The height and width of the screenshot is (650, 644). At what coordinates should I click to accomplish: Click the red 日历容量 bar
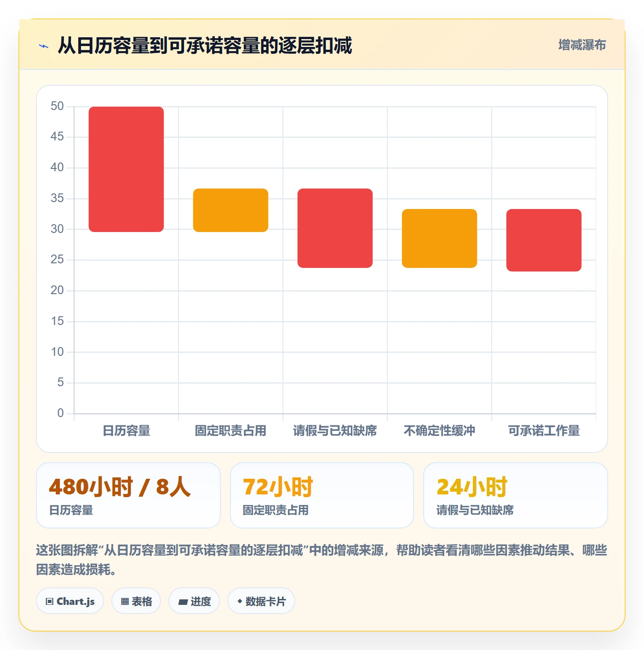(126, 169)
